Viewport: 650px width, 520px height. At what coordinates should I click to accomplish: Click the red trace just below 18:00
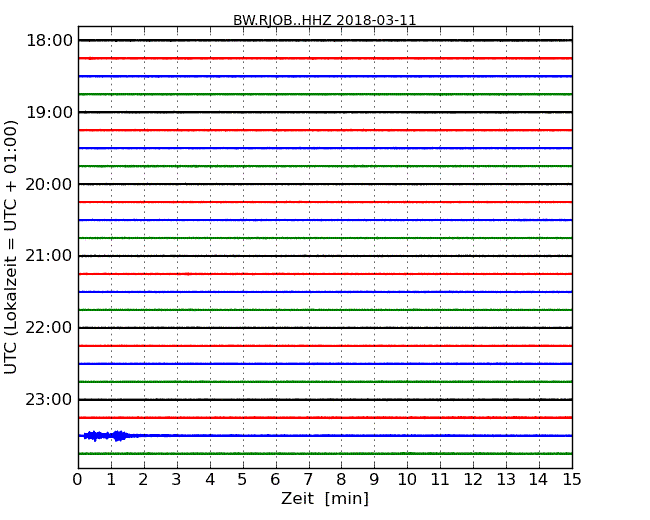click(325, 58)
